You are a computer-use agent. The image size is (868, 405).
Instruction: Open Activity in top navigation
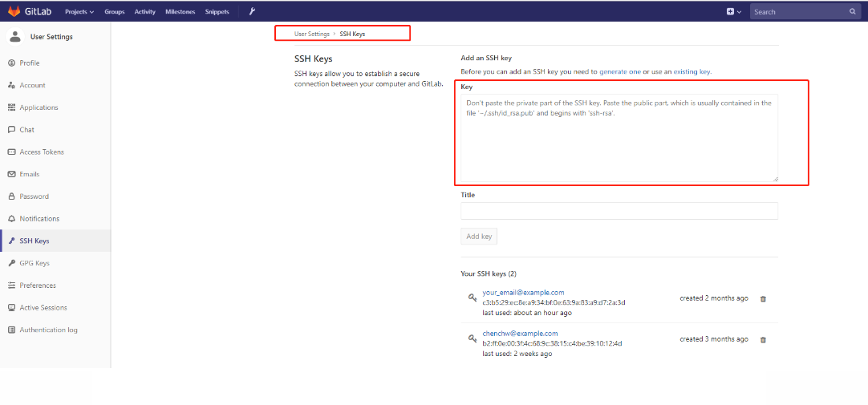145,11
